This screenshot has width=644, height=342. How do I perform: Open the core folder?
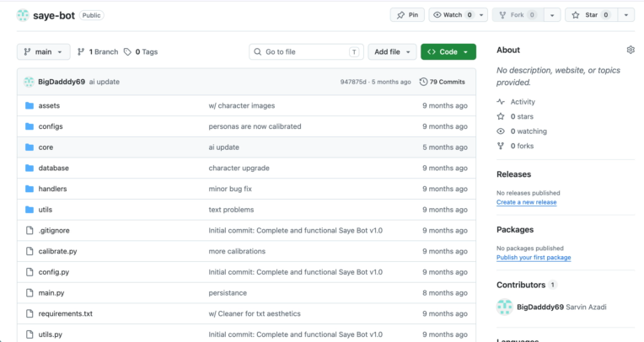46,147
